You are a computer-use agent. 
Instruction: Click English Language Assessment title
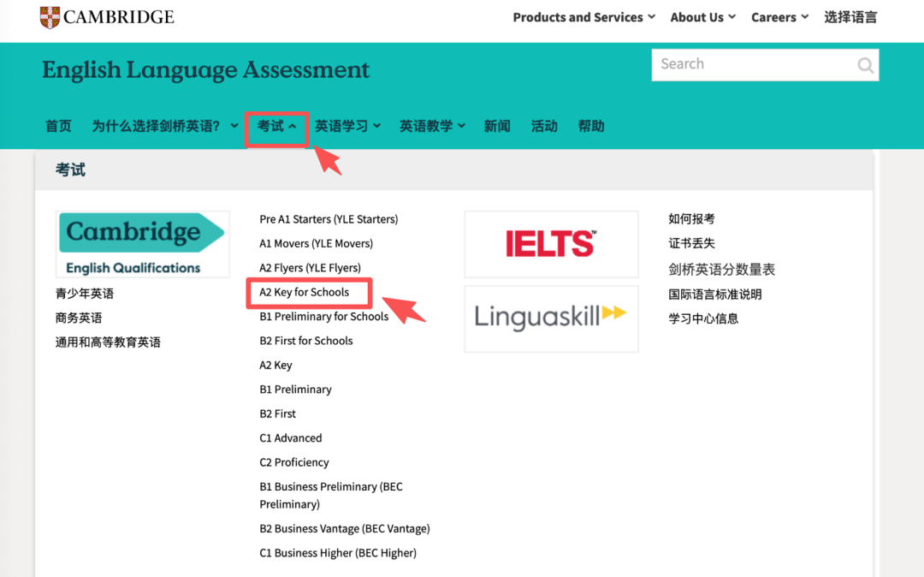(205, 69)
